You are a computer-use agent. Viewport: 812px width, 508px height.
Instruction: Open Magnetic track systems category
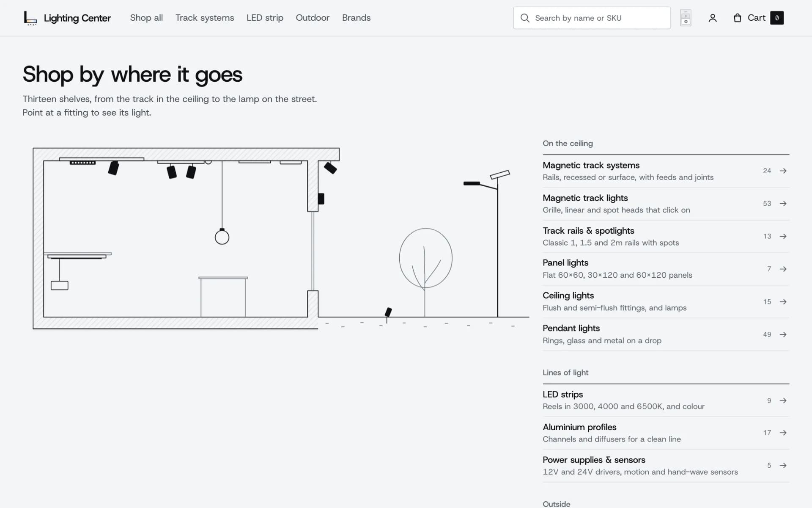(x=666, y=171)
